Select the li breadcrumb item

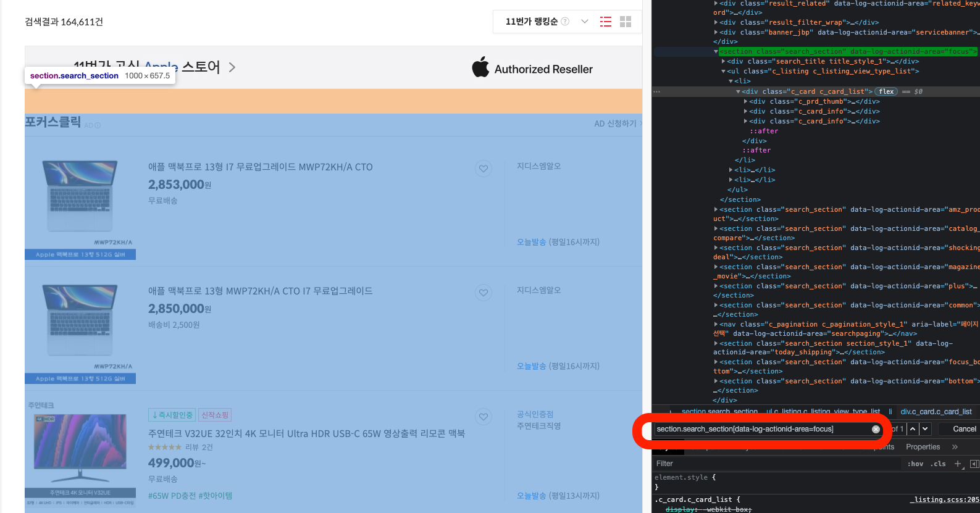click(x=890, y=412)
